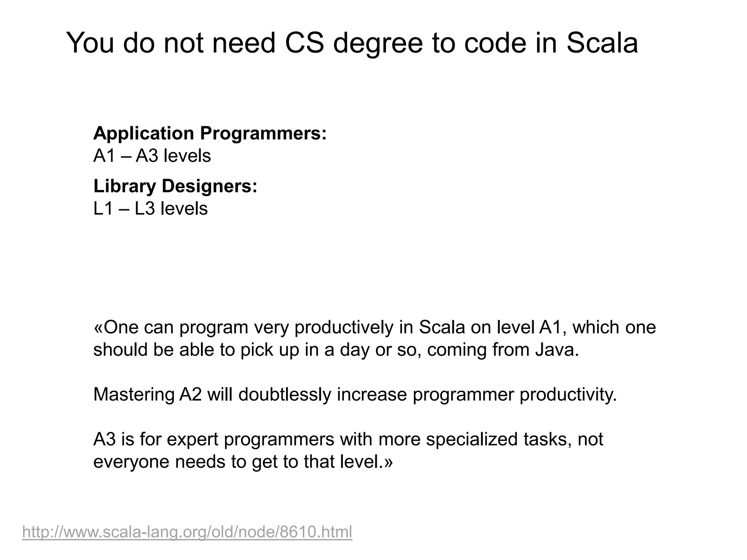Click the word 'Java.' in the quote
Image resolution: width=747 pixels, height=560 pixels.
tap(557, 350)
